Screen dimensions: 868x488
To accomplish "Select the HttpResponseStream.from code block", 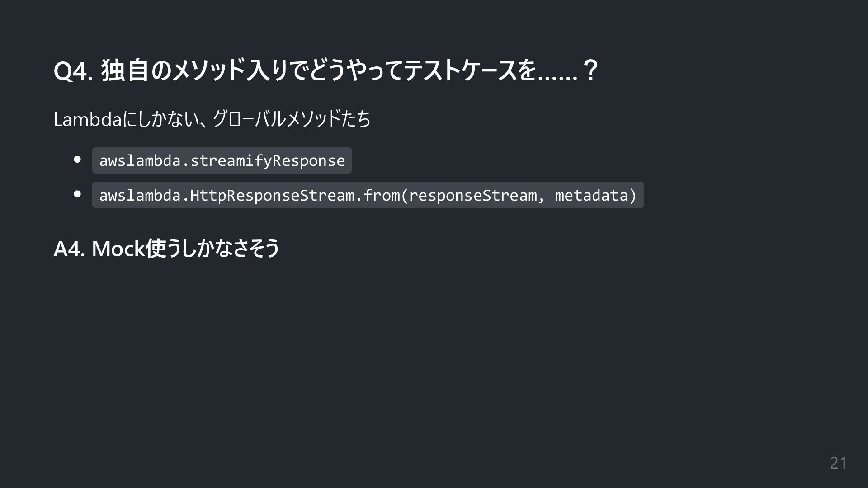I will 368,195.
